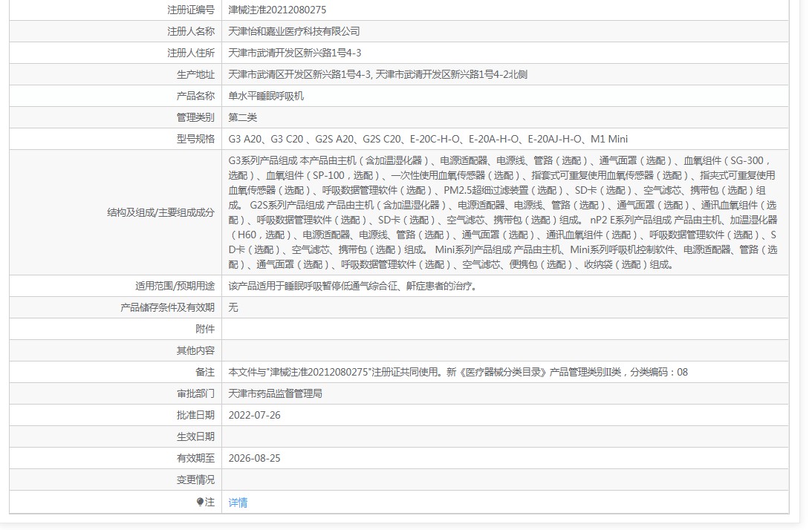The width and height of the screenshot is (812, 530).
Task: Click the 注册人住所 label
Action: [191, 53]
